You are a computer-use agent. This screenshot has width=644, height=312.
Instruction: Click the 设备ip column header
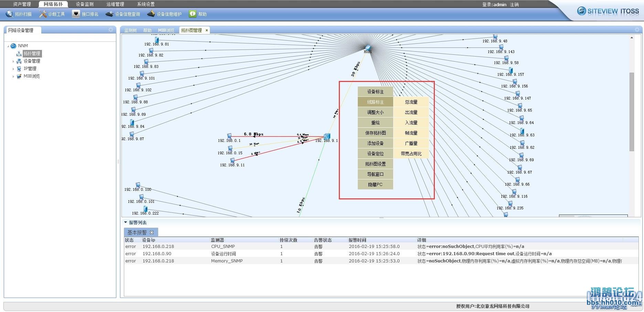[149, 240]
